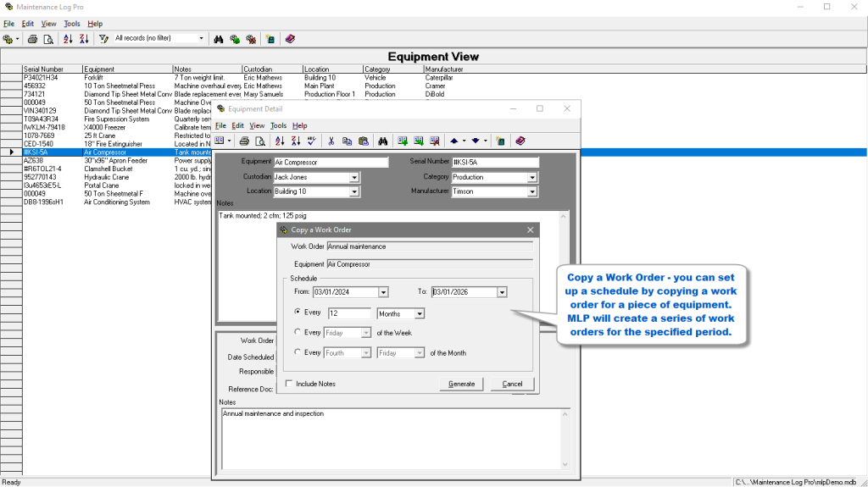
Task: Select the Every of the Month option
Action: 297,352
